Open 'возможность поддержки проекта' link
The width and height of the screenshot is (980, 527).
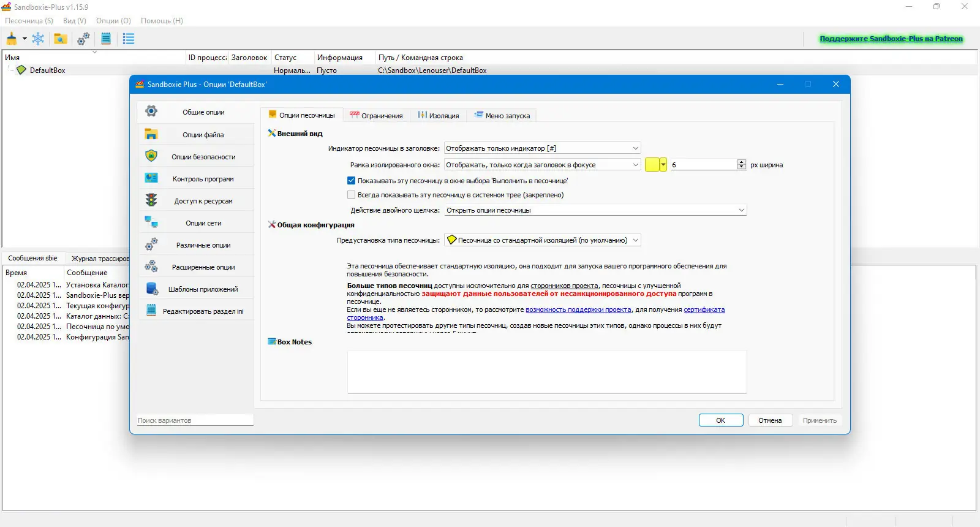pos(578,309)
